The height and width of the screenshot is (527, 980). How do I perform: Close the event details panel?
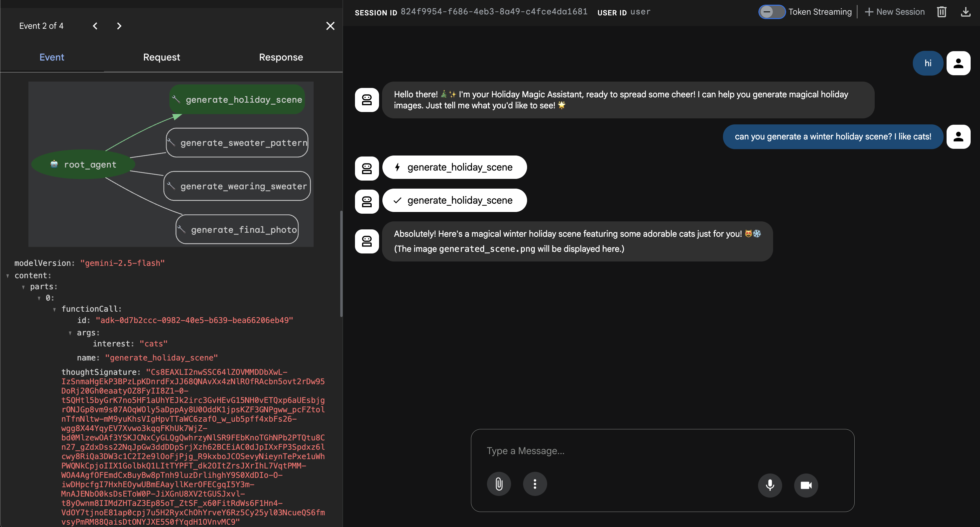[330, 26]
